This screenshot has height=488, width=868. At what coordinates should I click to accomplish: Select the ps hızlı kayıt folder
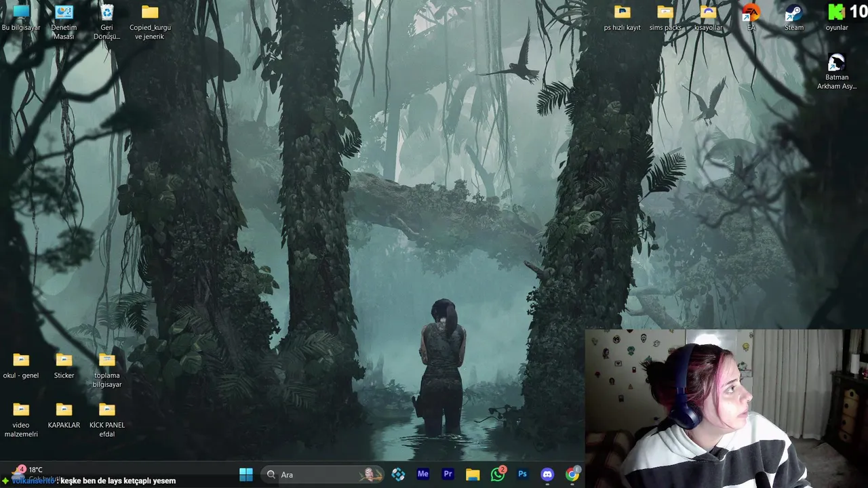622,18
